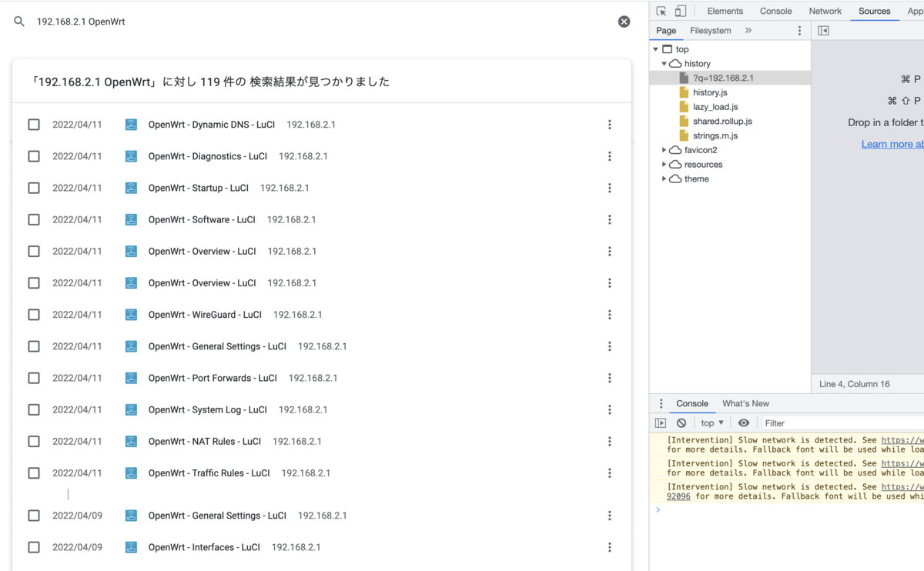
Task: Check the Software history entry checkbox
Action: coord(34,219)
